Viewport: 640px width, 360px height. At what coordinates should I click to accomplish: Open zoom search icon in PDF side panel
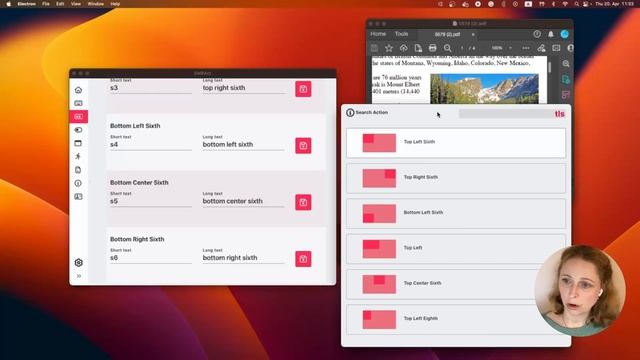[x=566, y=64]
